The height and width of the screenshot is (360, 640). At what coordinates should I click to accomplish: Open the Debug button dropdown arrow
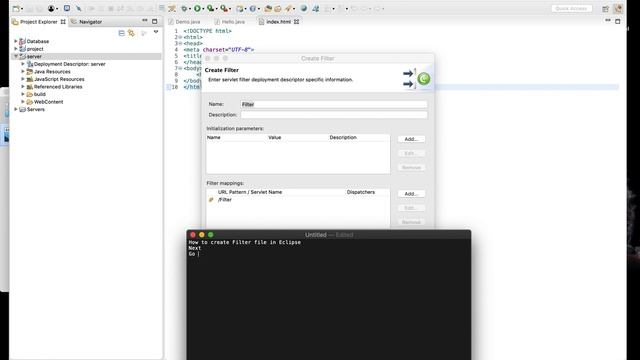190,9
